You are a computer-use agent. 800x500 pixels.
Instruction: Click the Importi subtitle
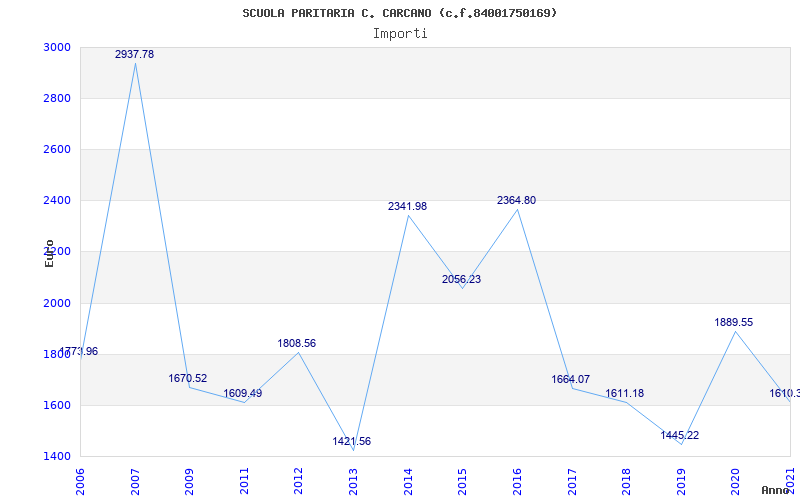tap(400, 34)
